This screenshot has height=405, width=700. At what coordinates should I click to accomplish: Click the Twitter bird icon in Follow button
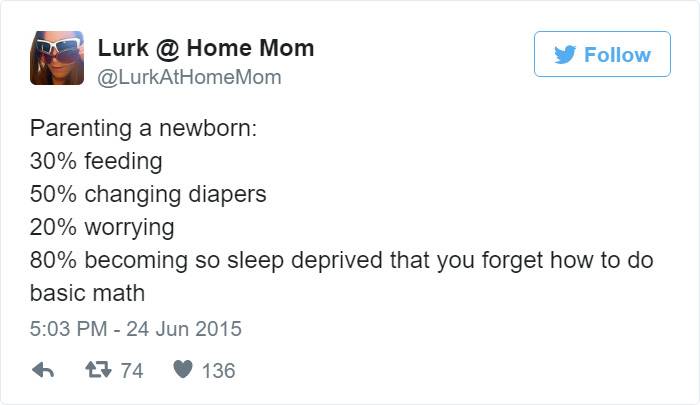coord(565,54)
